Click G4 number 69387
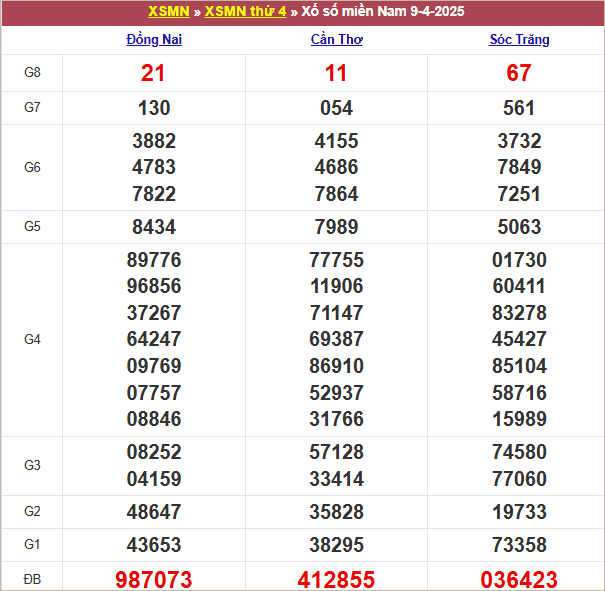The height and width of the screenshot is (591, 605). click(x=336, y=339)
